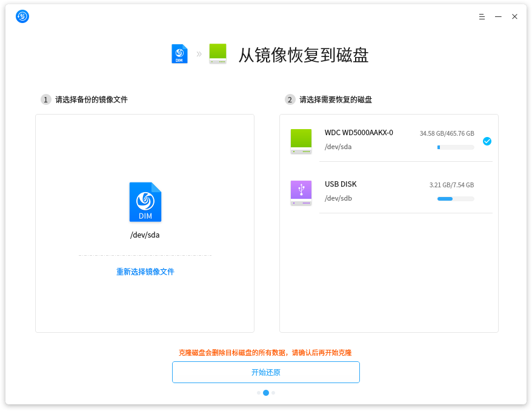Image resolution: width=532 pixels, height=411 pixels.
Task: Click the WDC WD5000AAKX-0 green disk icon
Action: tap(301, 141)
